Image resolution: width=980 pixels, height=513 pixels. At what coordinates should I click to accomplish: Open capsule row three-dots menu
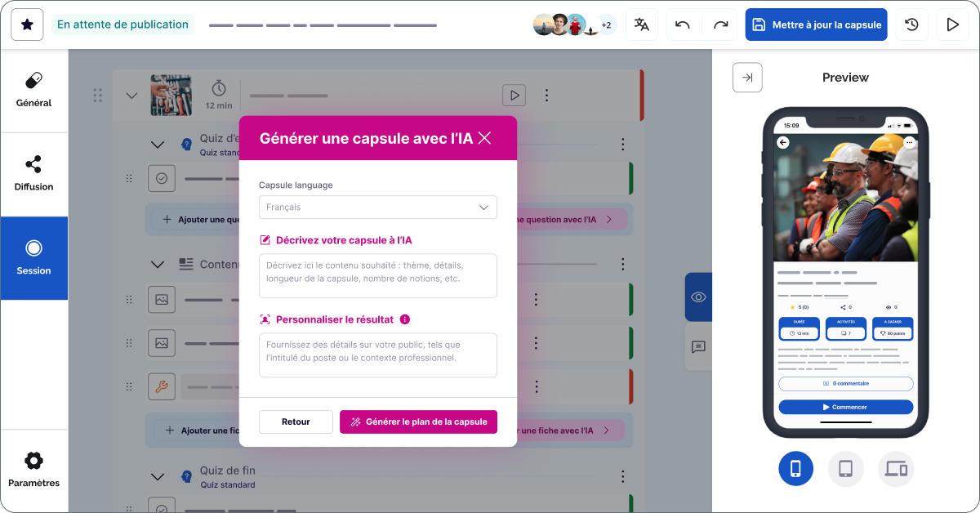point(547,96)
